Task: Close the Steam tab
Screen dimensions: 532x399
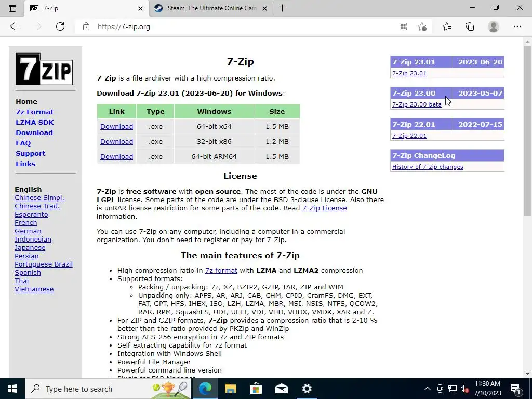Action: tap(265, 8)
